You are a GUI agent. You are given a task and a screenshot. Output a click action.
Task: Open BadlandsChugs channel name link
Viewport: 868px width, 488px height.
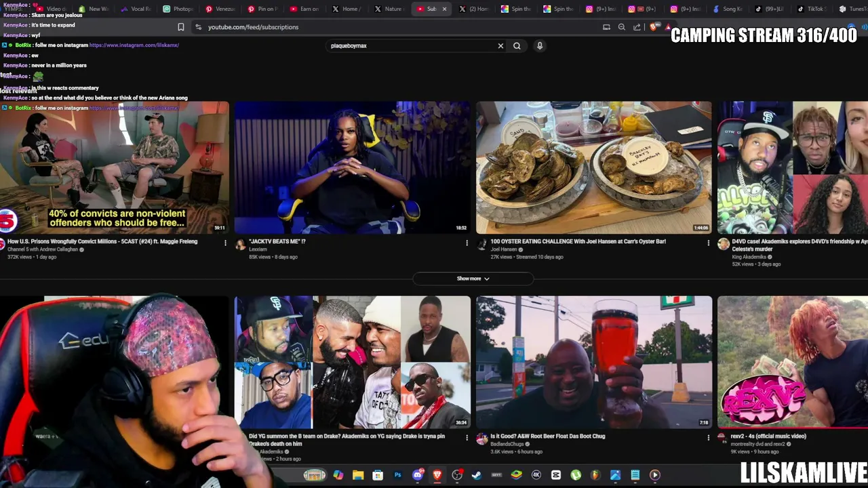click(507, 444)
